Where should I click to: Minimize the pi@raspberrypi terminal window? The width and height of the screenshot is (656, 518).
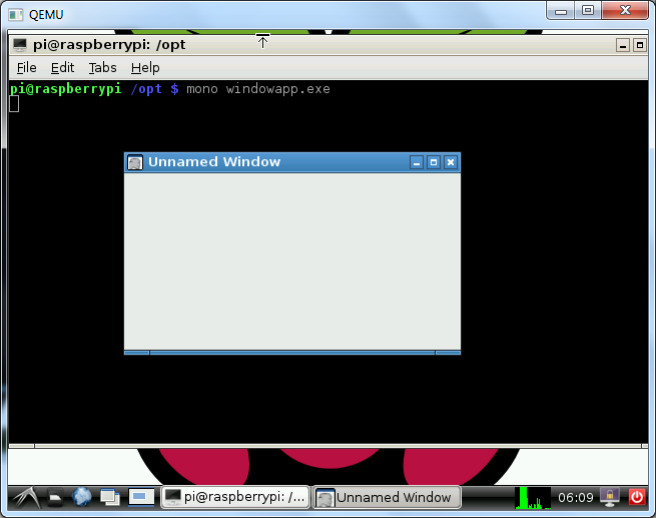[x=623, y=45]
